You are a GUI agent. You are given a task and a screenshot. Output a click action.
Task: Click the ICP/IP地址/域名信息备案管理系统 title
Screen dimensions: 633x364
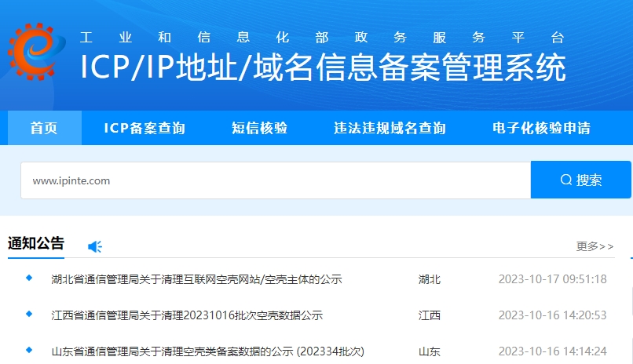click(x=323, y=68)
